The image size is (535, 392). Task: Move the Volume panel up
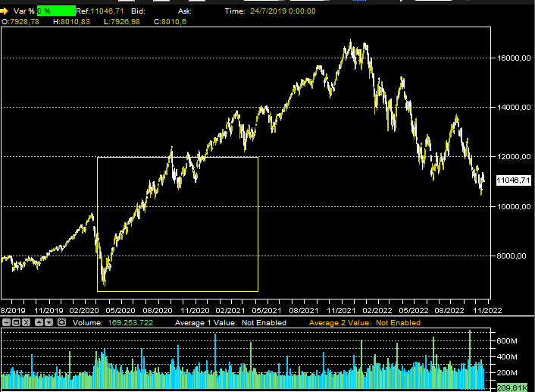tap(39, 322)
